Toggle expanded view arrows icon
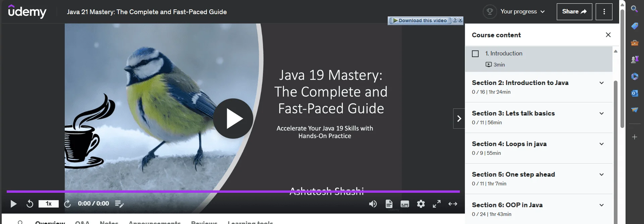 [453, 204]
